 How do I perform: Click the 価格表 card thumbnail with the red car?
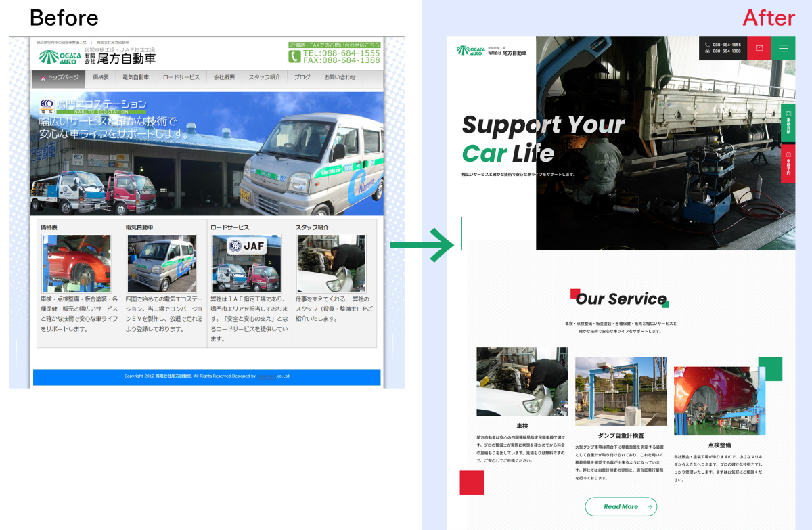76,263
